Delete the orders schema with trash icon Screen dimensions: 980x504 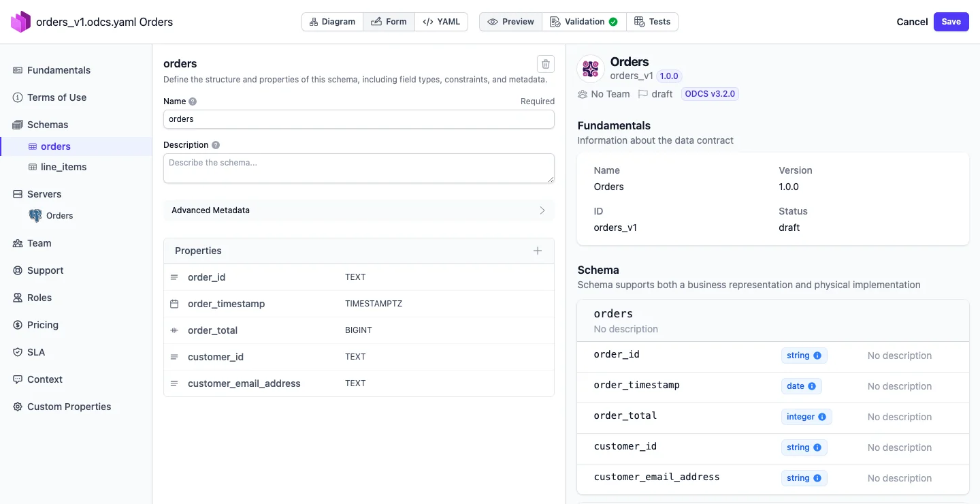pyautogui.click(x=545, y=64)
